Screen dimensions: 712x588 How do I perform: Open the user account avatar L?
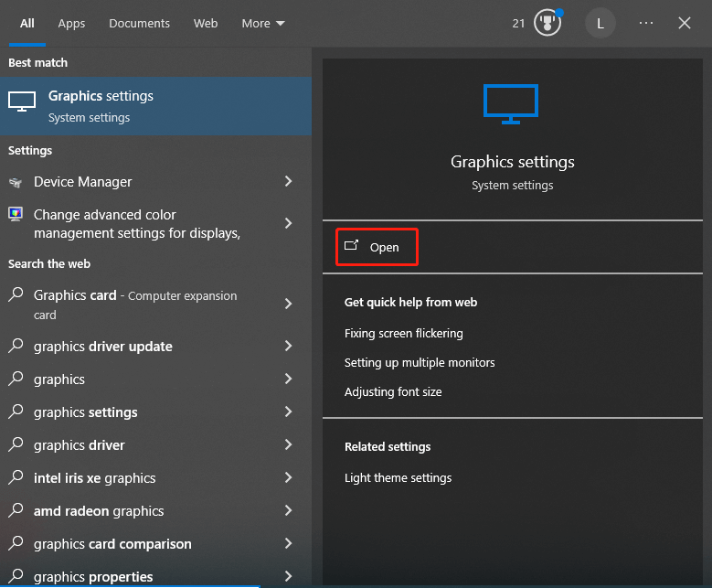[x=600, y=23]
